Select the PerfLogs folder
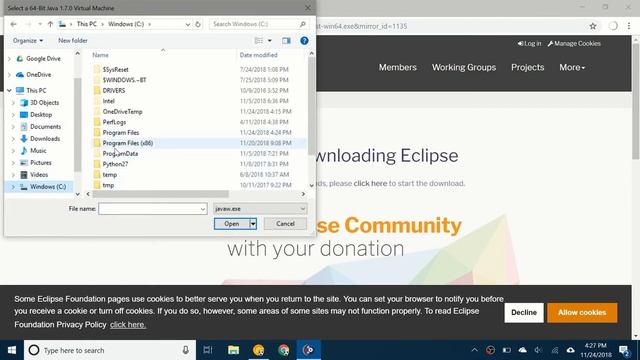The image size is (640, 360). tap(114, 122)
